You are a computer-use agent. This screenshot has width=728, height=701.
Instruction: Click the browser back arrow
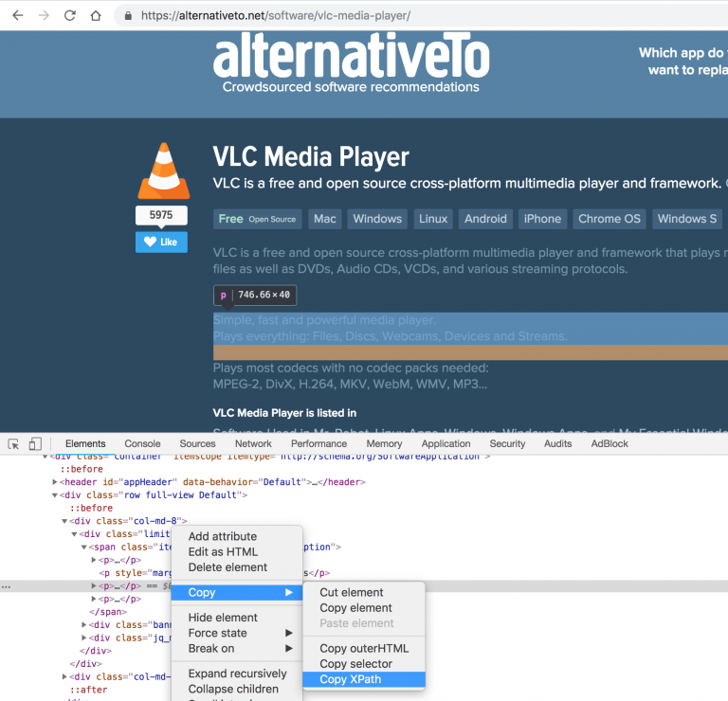click(18, 16)
